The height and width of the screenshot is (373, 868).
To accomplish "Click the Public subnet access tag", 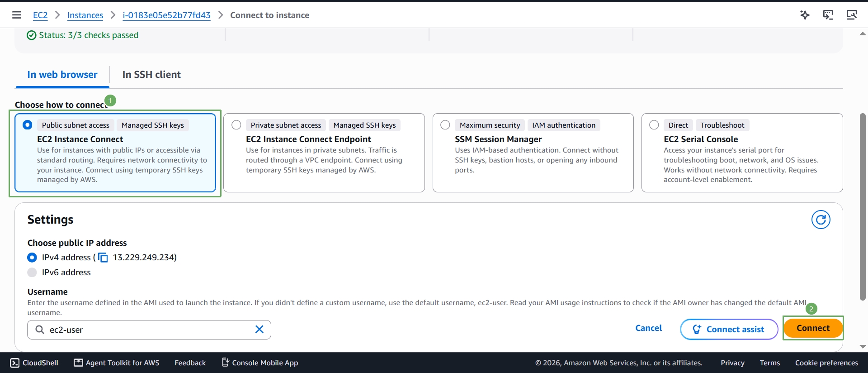I will click(x=75, y=125).
